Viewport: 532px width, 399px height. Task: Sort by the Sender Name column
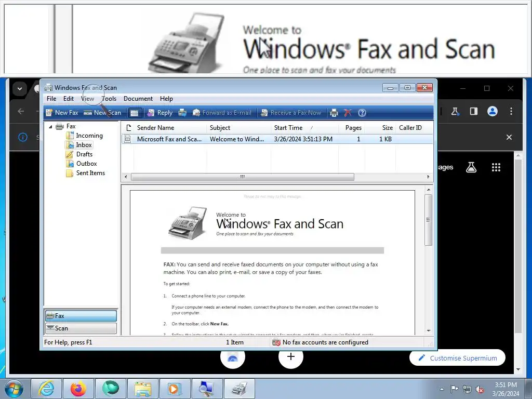(170, 128)
